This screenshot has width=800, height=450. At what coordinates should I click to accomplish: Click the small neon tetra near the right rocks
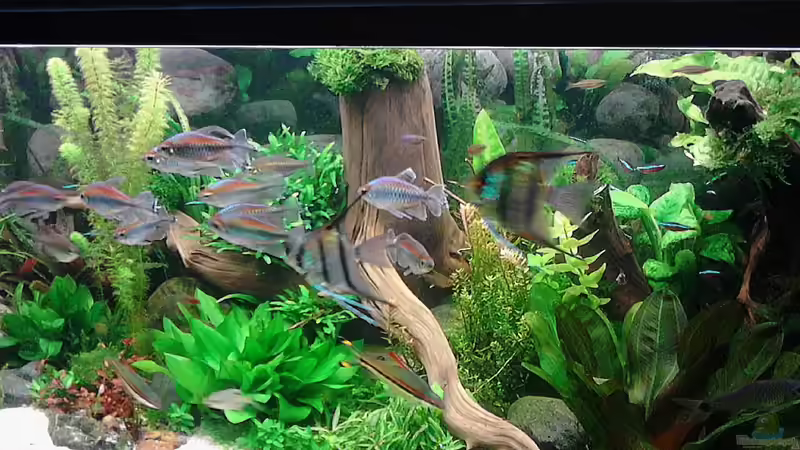click(649, 168)
